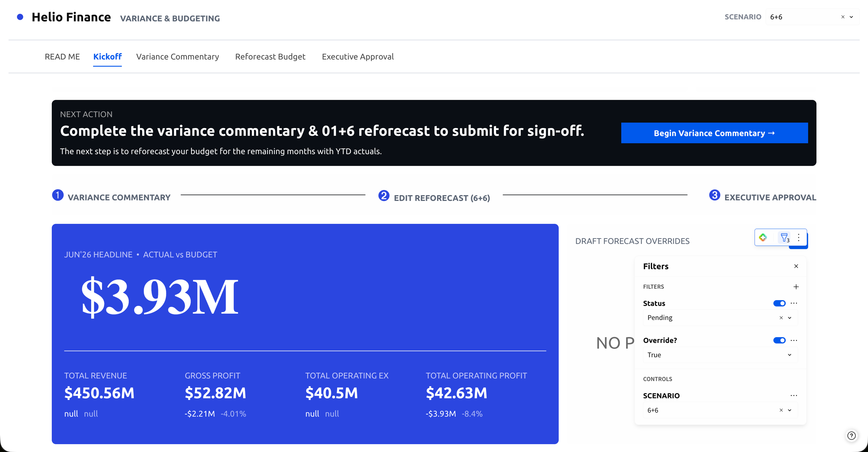Click the DRAFT FORECAST OVERRIDES heading
Screen dimensions: 868x452
632,241
